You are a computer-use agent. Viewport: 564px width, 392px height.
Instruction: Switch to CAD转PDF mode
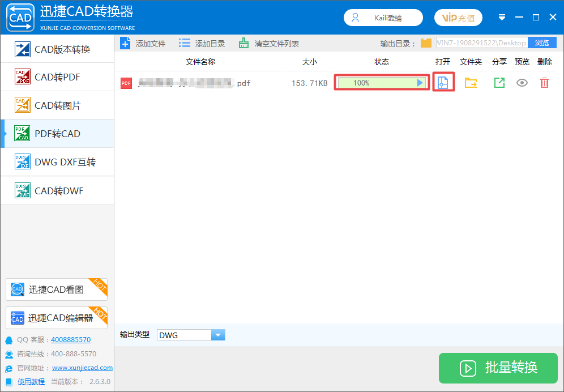57,77
